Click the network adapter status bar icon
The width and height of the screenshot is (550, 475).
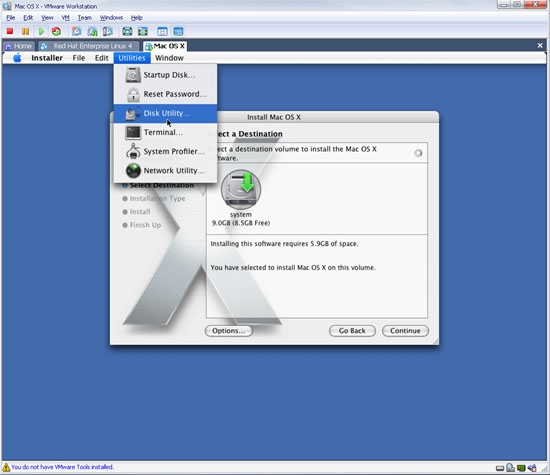pos(521,468)
